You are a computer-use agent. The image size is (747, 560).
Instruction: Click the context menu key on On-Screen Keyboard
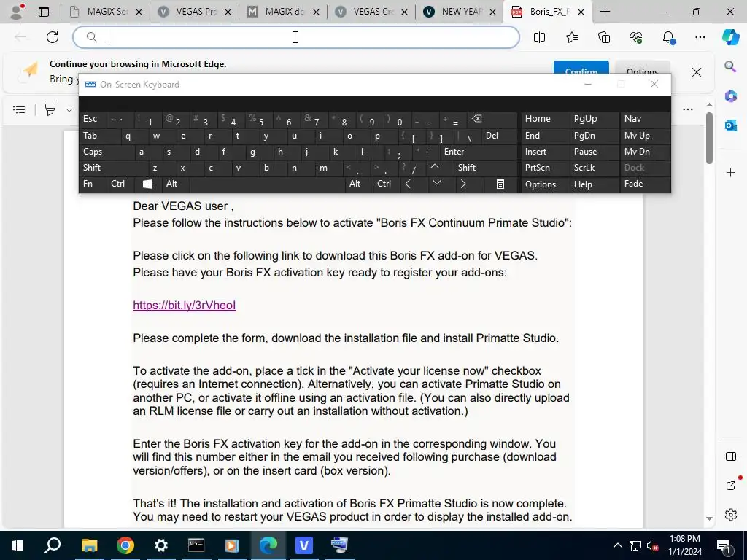click(500, 184)
